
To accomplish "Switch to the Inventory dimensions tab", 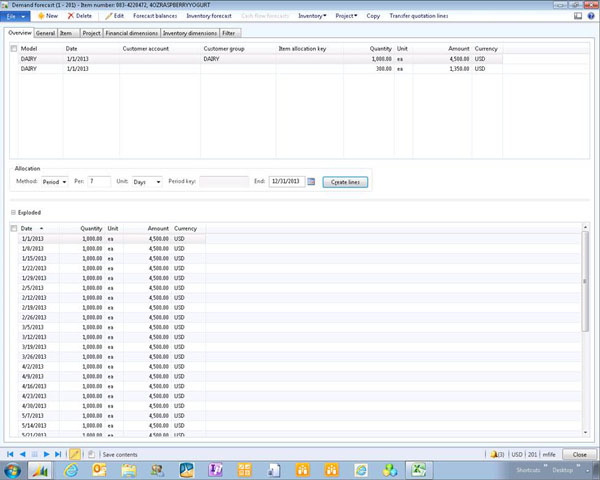I will 190,33.
